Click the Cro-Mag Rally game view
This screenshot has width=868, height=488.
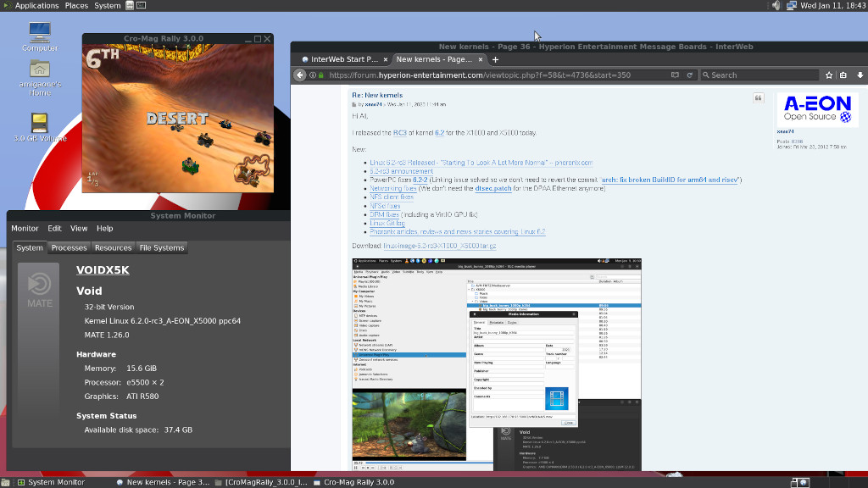[x=178, y=119]
